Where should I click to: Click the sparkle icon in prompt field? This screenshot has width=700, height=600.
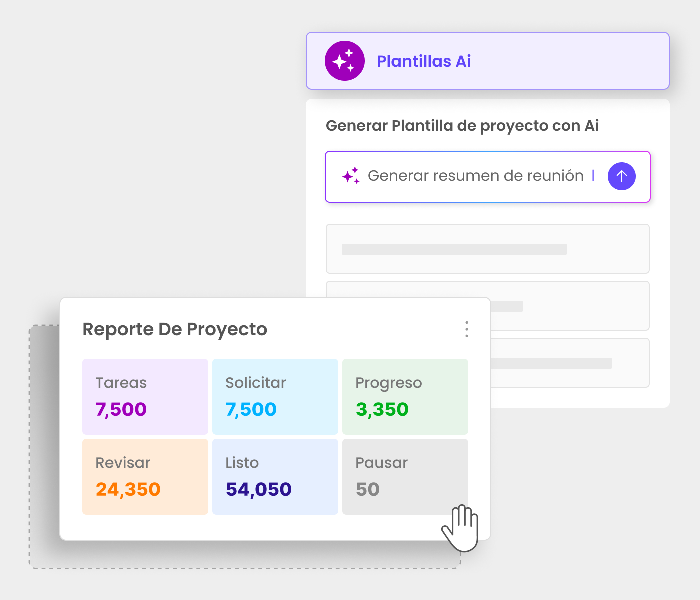point(351,176)
